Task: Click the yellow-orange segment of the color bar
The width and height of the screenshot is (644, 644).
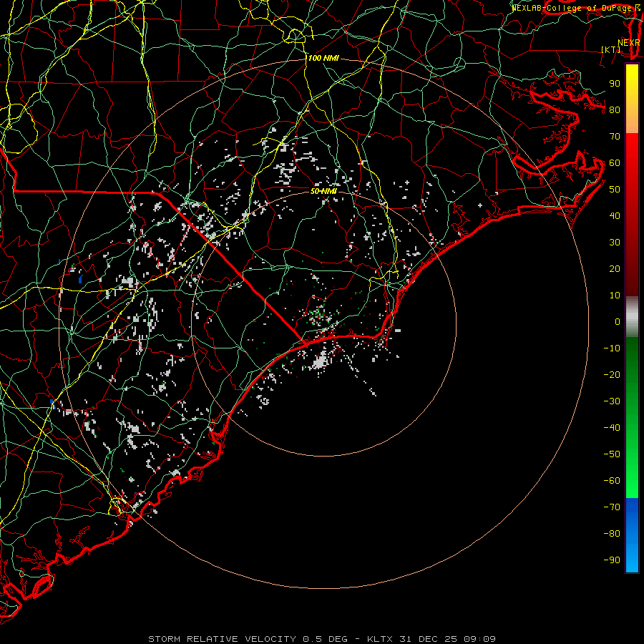Action: (x=632, y=99)
